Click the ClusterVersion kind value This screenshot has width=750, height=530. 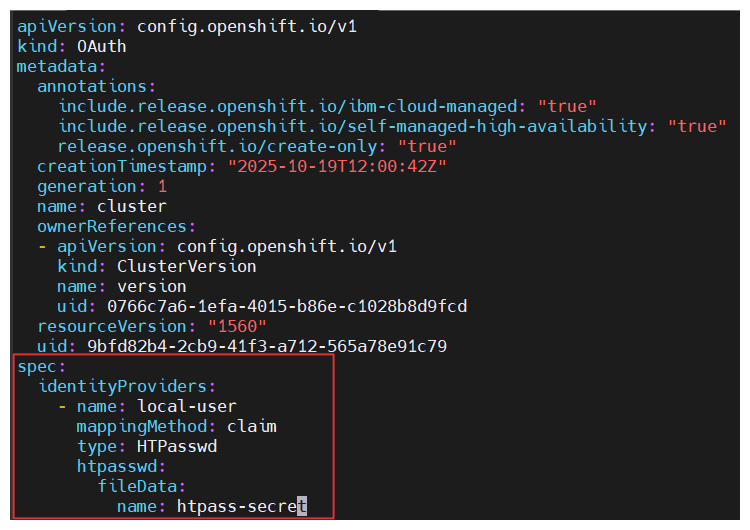pos(186,266)
